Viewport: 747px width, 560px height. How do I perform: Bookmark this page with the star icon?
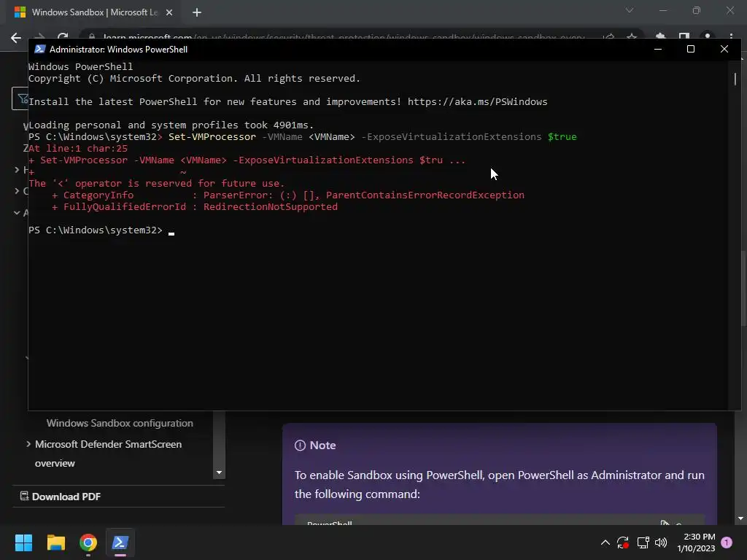click(631, 37)
